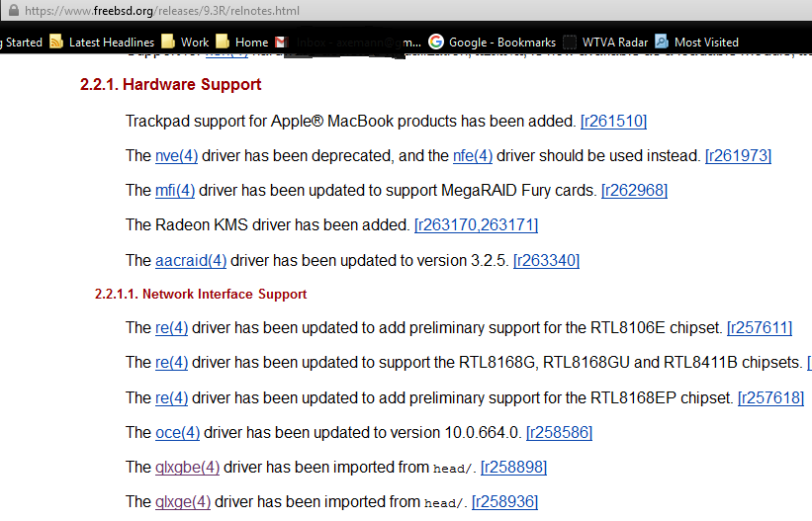This screenshot has width=812, height=521.
Task: Open re(4) link in RTL8106E line
Action: point(171,328)
